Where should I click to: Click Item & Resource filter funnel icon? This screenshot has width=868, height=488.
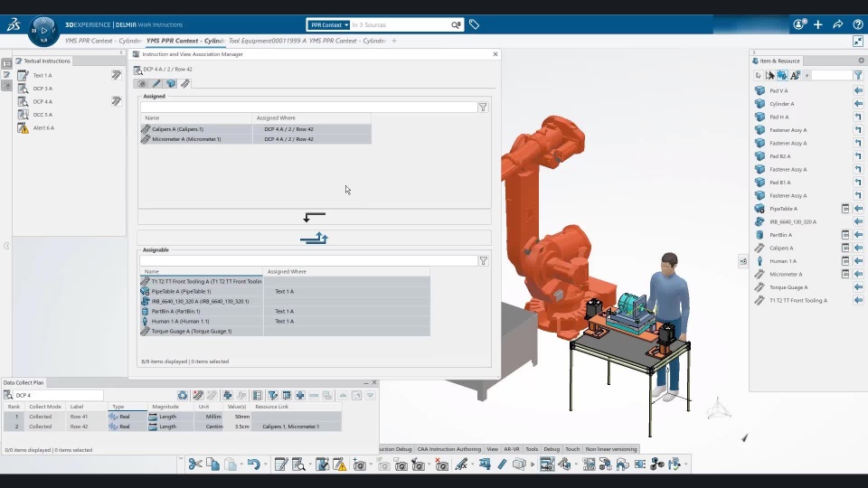click(x=858, y=75)
